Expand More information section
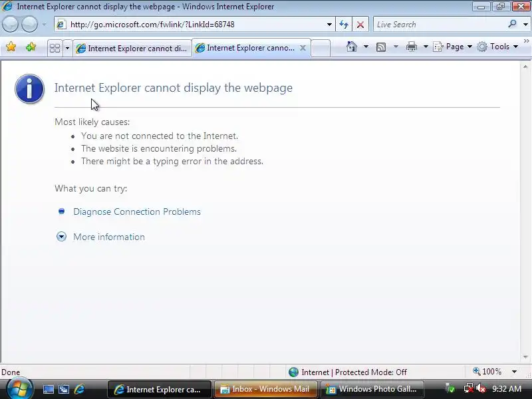 (x=109, y=237)
